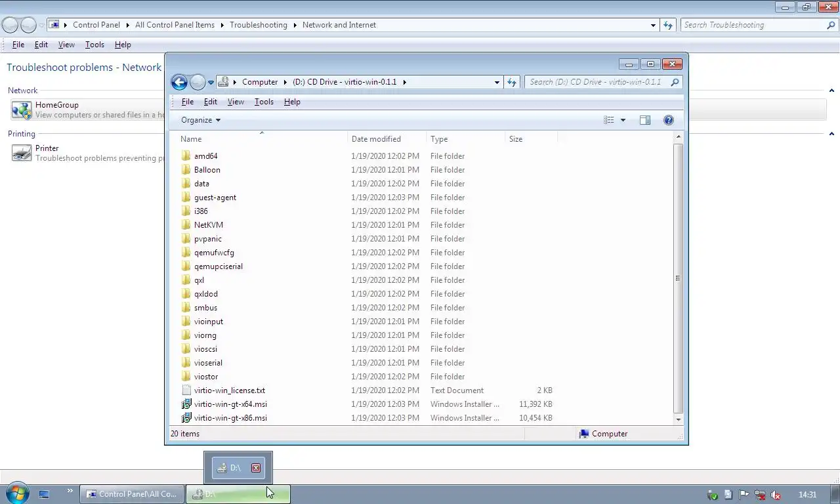Select the vioinput folder icon
Screen dimensions: 840x504
point(186,322)
